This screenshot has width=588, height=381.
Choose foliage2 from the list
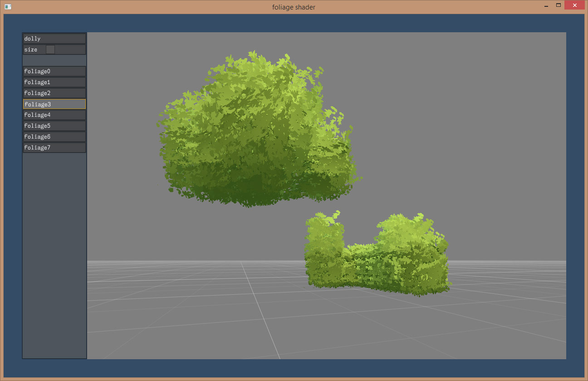click(x=54, y=93)
